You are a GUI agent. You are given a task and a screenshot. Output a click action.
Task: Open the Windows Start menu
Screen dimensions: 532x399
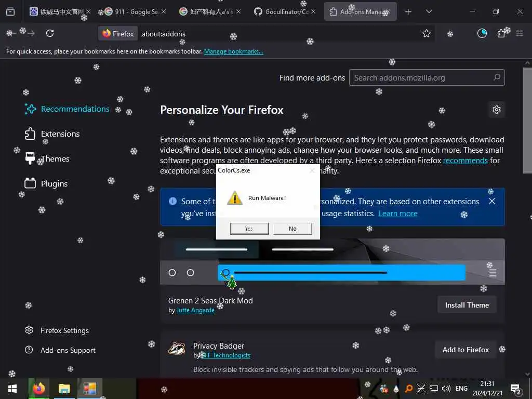click(12, 389)
